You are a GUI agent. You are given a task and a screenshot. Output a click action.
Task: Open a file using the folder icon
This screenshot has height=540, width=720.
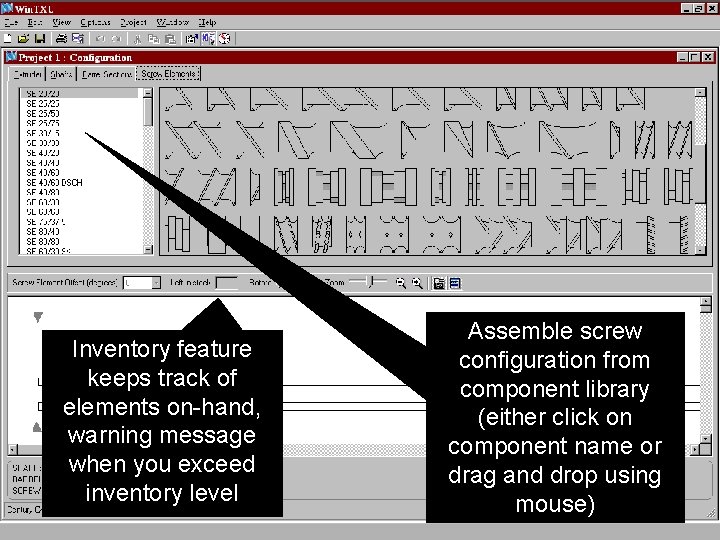click(x=23, y=39)
